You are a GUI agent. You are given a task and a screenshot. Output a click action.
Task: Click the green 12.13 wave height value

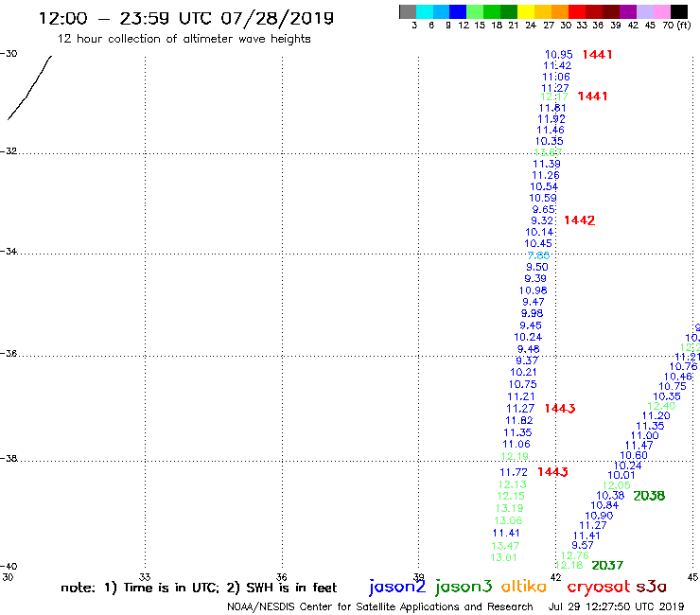(x=512, y=484)
